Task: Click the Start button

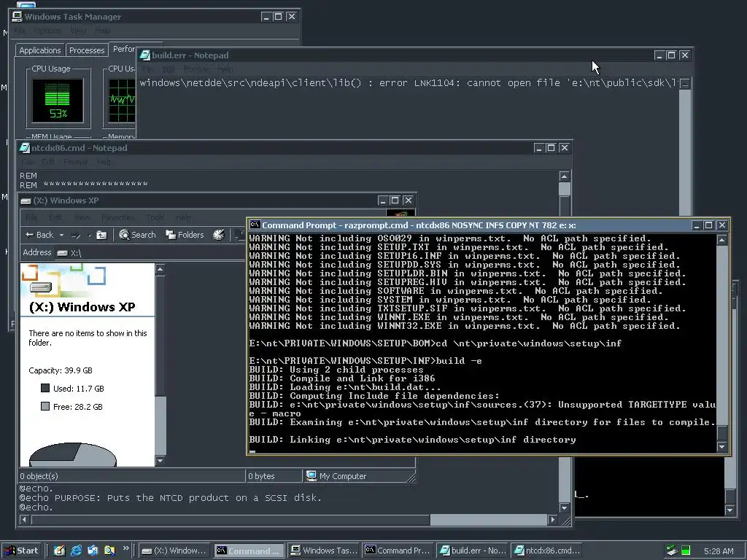Action: 22,551
